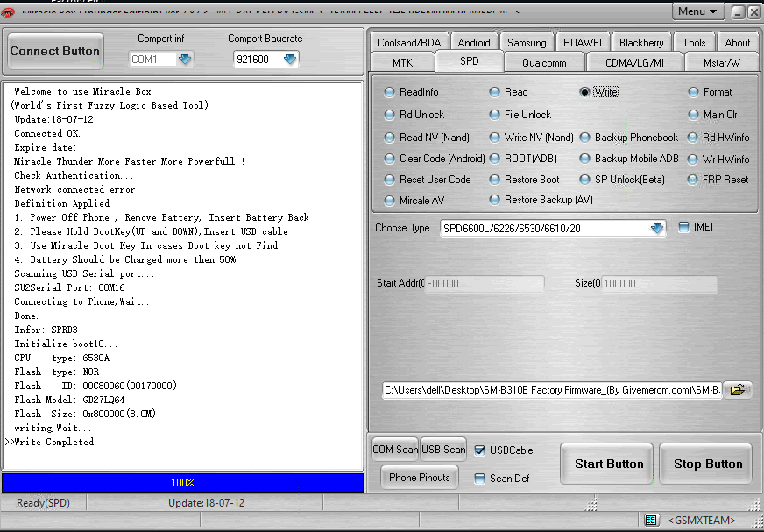Open the Android tab
This screenshot has height=532, width=764.
474,42
